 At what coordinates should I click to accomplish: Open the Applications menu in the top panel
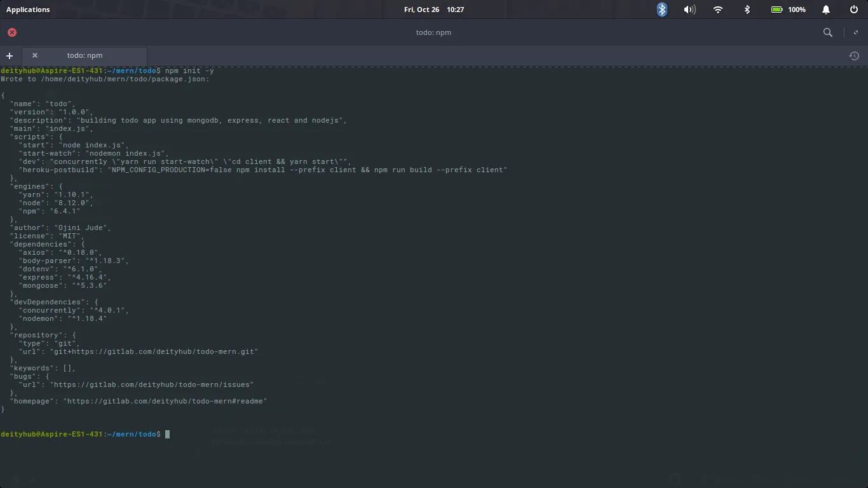pyautogui.click(x=28, y=10)
